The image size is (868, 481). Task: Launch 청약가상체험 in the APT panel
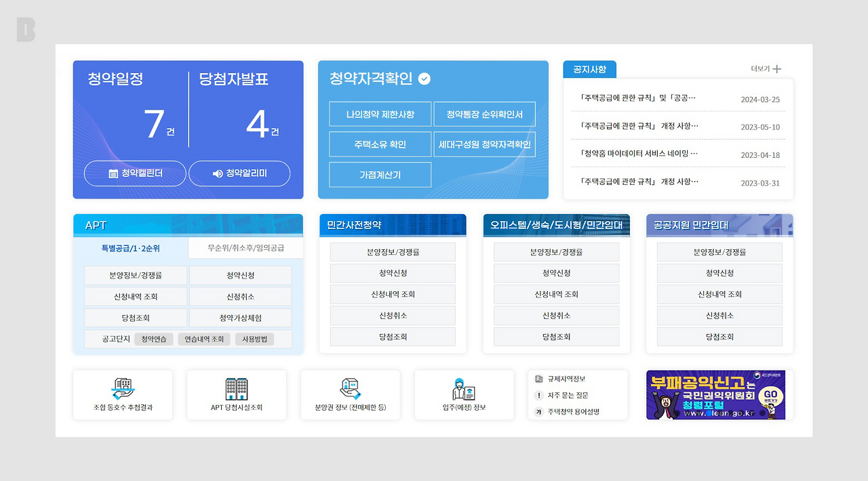tap(239, 318)
